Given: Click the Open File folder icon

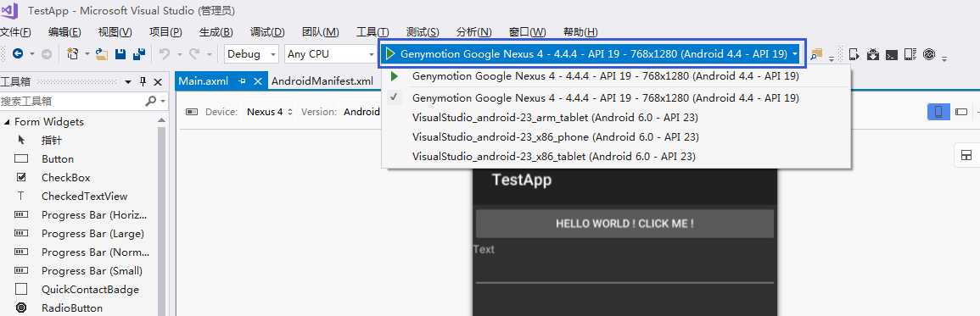Looking at the screenshot, I should [x=101, y=54].
